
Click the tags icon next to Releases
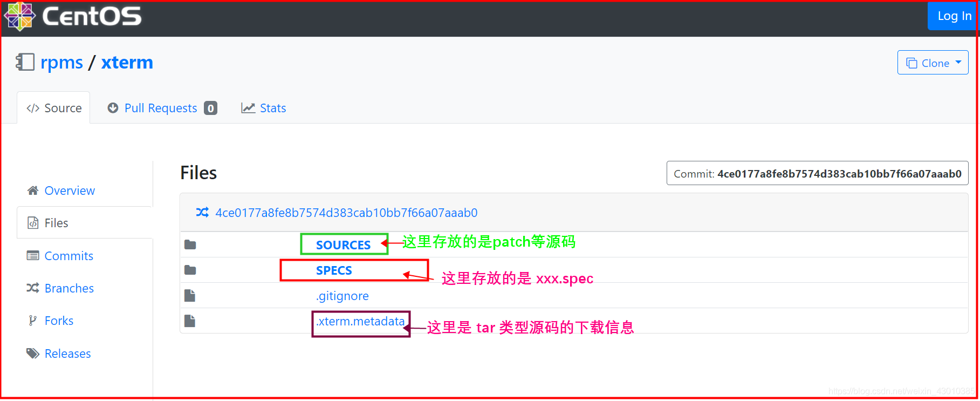click(33, 354)
